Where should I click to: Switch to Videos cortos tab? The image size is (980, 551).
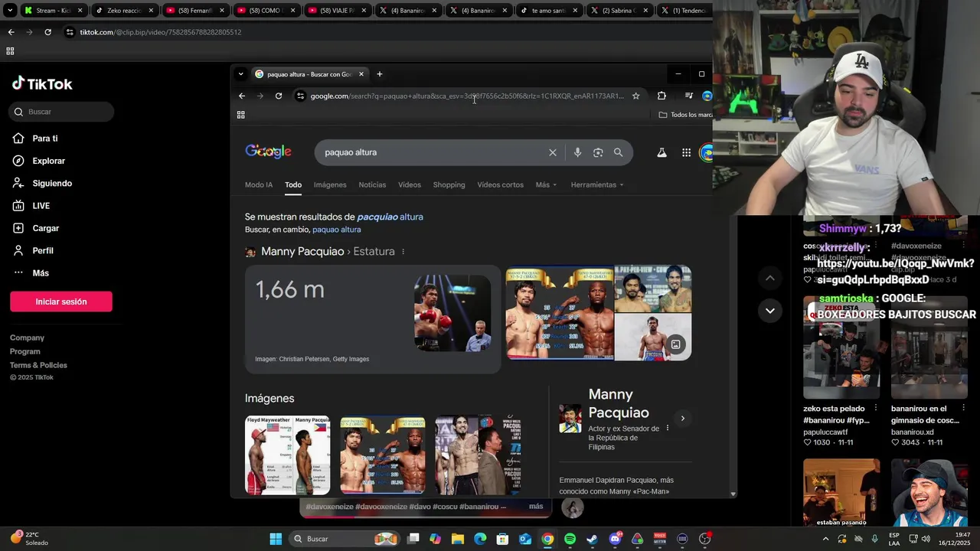click(x=500, y=184)
